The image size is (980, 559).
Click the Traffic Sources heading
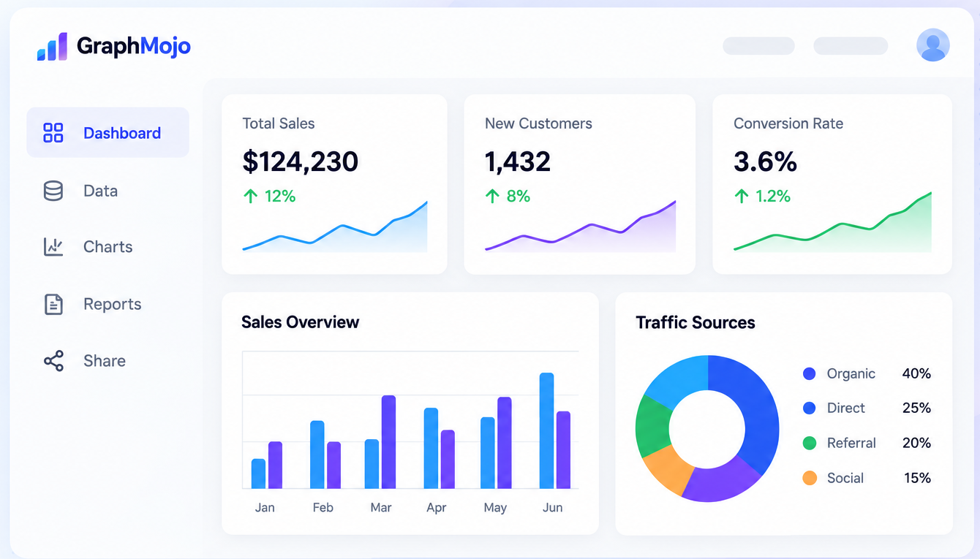pyautogui.click(x=696, y=322)
